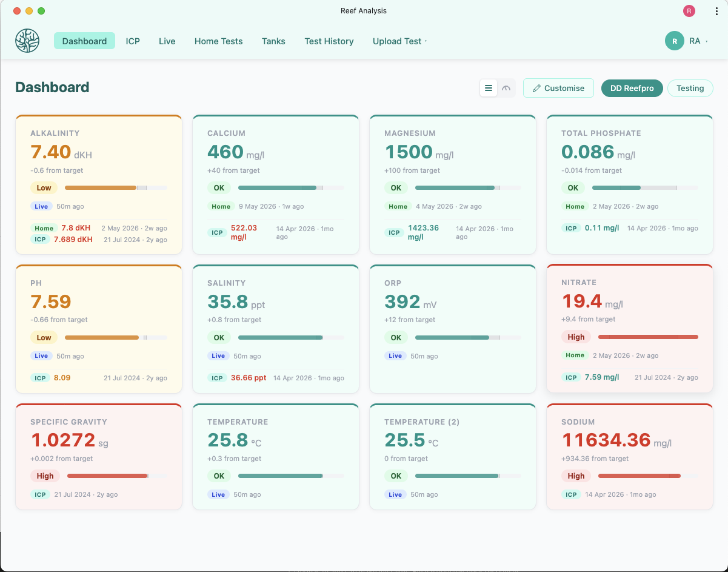Image resolution: width=728 pixels, height=572 pixels.
Task: Click the 19.4 mg/l nitrate value
Action: click(x=592, y=301)
